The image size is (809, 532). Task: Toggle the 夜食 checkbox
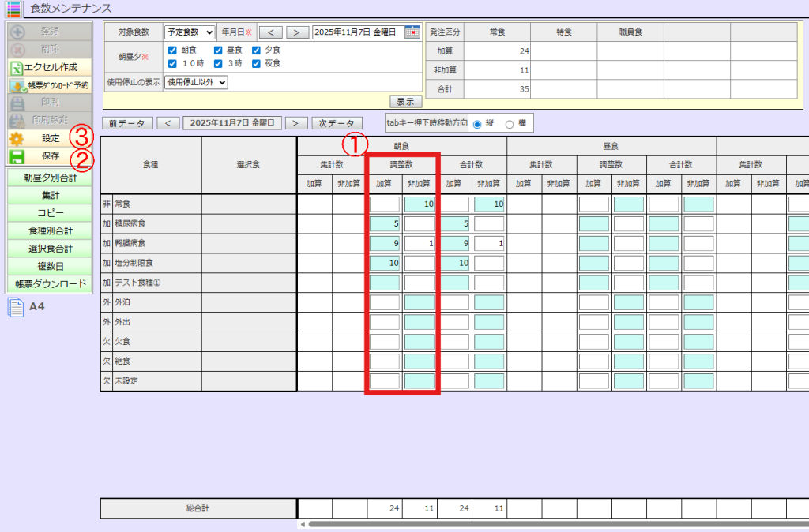pos(257,63)
